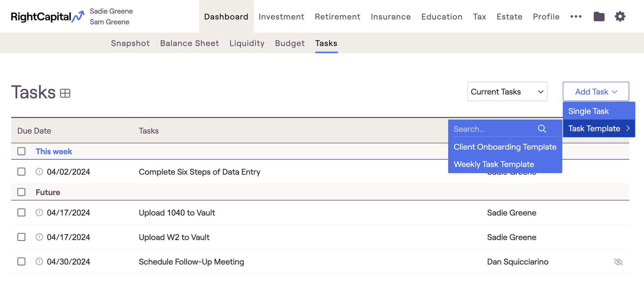Viewport: 644px width, 284px height.
Task: Click the three-dots more menu
Action: tap(576, 16)
